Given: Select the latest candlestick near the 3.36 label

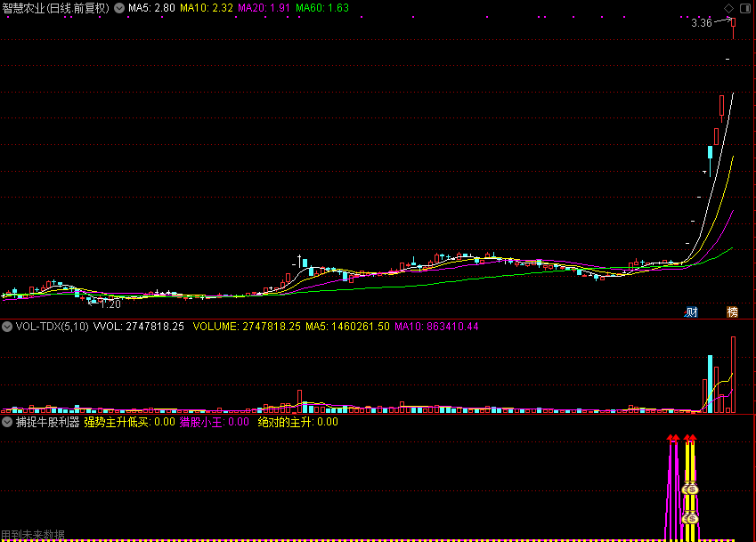Looking at the screenshot, I should tap(734, 27).
